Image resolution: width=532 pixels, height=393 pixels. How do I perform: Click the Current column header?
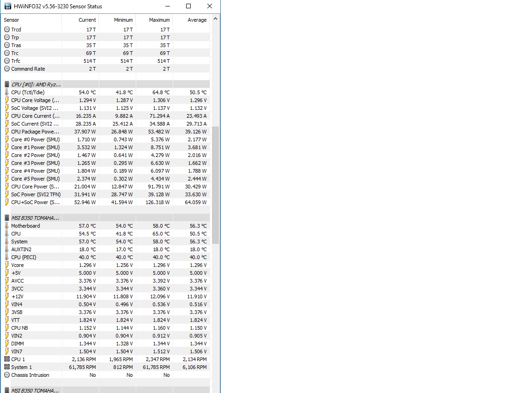click(80, 20)
